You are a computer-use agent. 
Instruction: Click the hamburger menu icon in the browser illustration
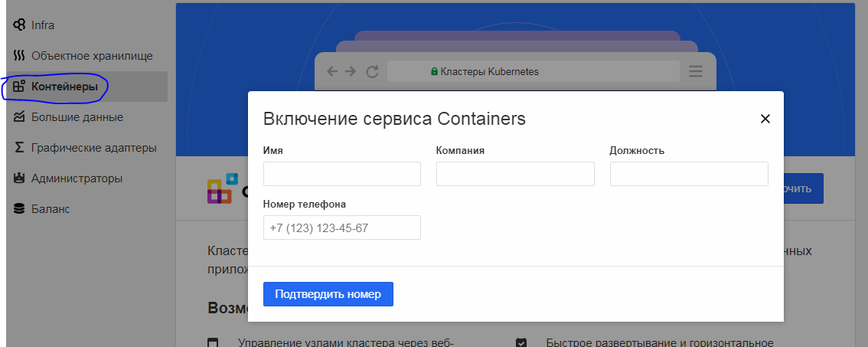click(696, 72)
